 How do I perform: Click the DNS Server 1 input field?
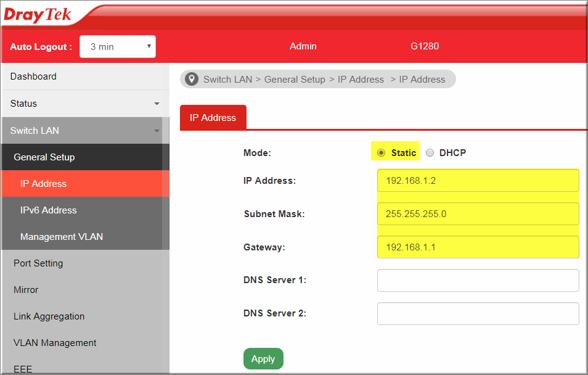coord(478,280)
